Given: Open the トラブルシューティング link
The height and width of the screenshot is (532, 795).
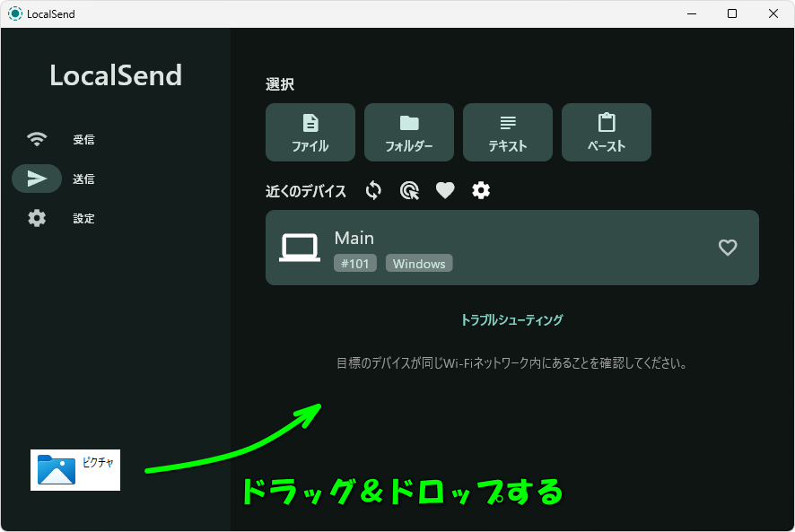Looking at the screenshot, I should (511, 320).
